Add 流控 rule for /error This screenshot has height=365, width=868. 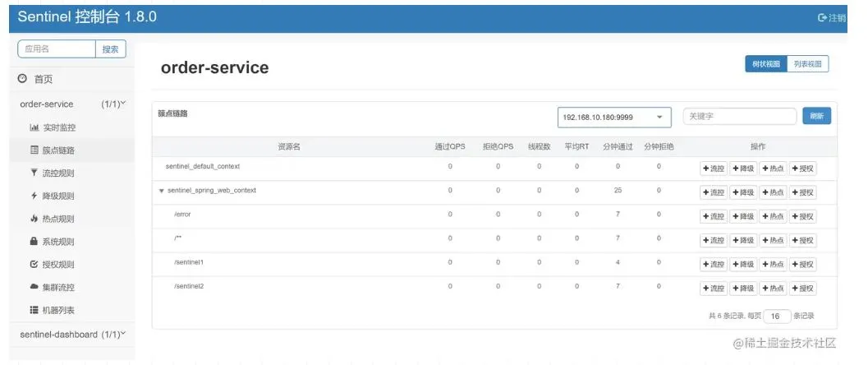click(x=714, y=216)
